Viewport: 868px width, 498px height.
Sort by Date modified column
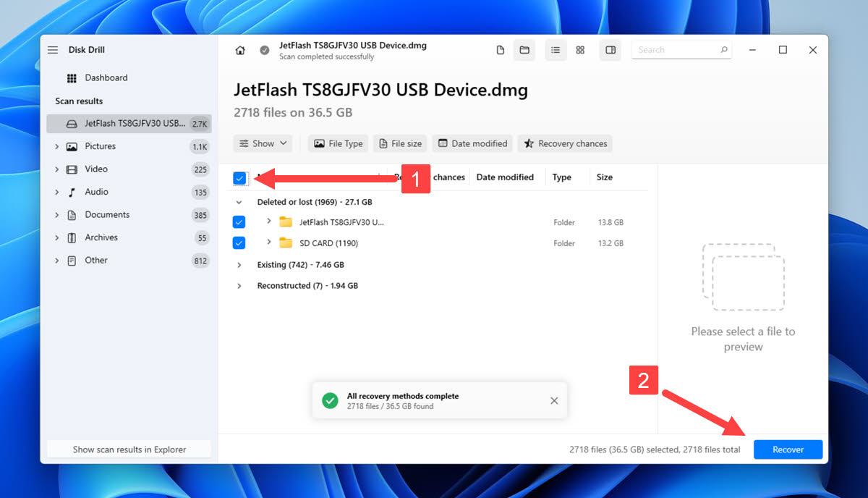coord(505,177)
